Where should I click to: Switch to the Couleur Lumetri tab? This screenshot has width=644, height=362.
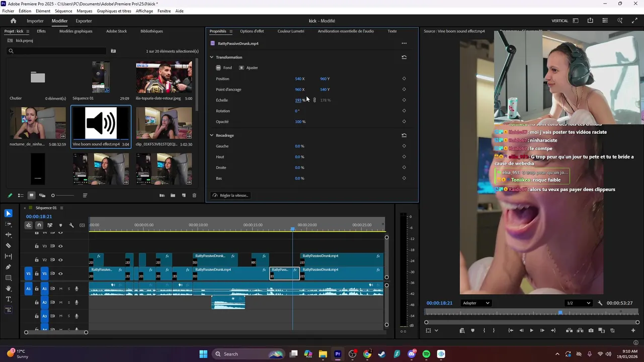[x=291, y=31]
